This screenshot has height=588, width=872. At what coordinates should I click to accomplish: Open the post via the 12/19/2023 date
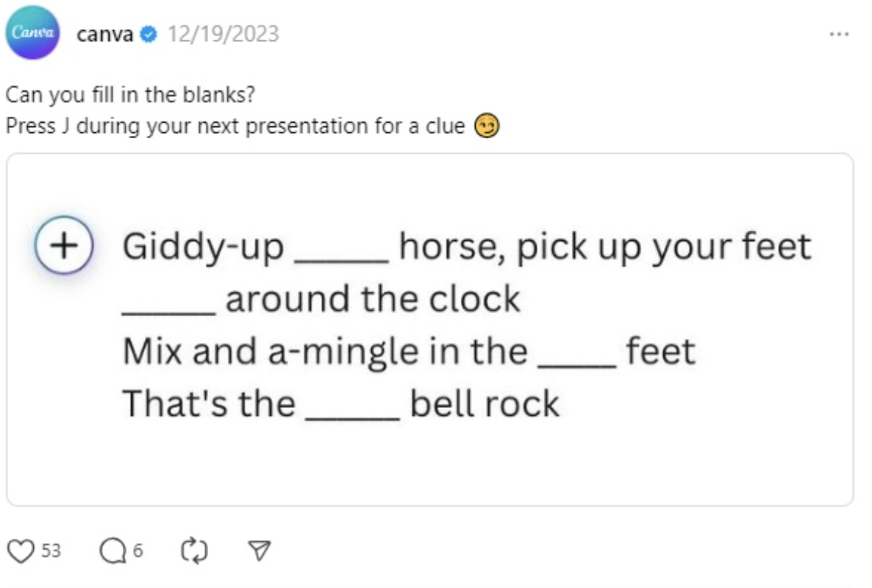pyautogui.click(x=224, y=35)
